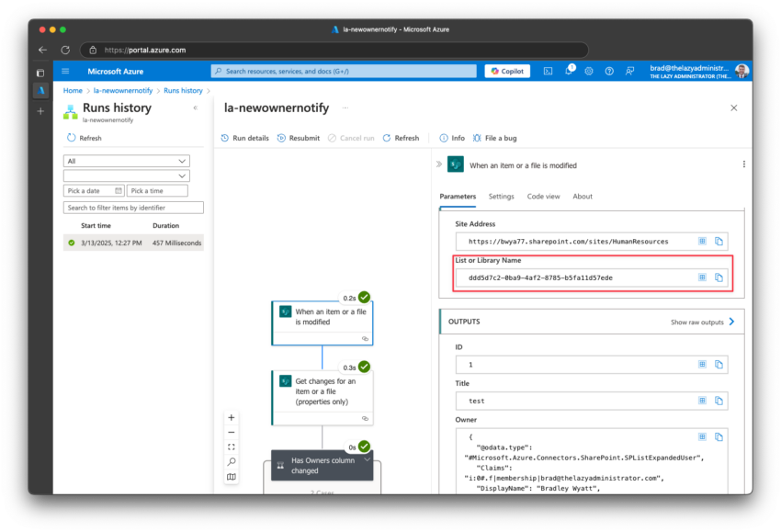Open the All status filter dropdown
Screen dimensions: 781x532
point(127,161)
